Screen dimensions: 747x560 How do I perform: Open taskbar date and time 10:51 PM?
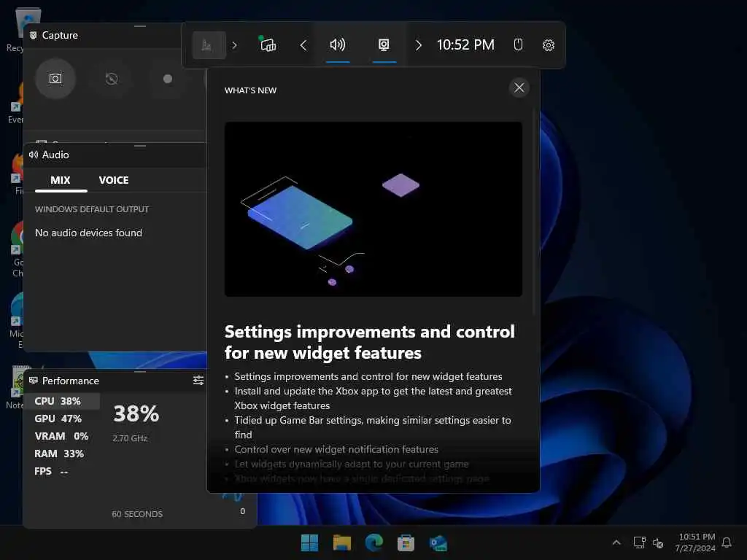[695, 542]
